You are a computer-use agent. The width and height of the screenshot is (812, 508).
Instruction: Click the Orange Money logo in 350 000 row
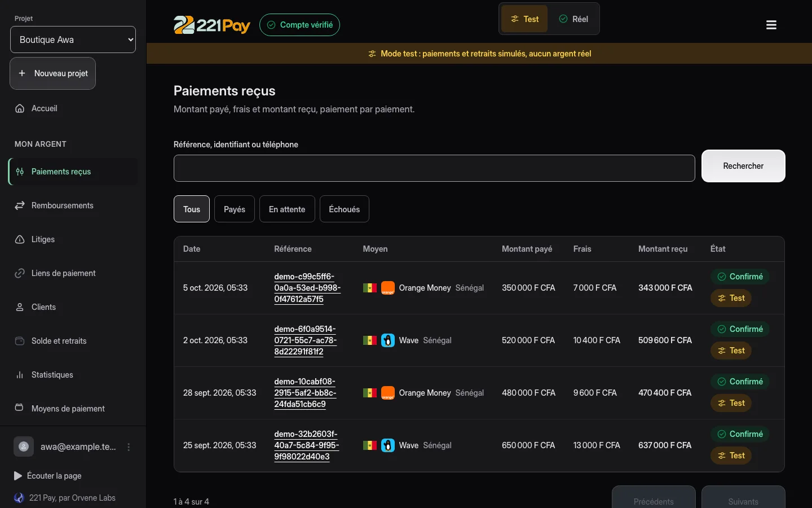coord(388,288)
